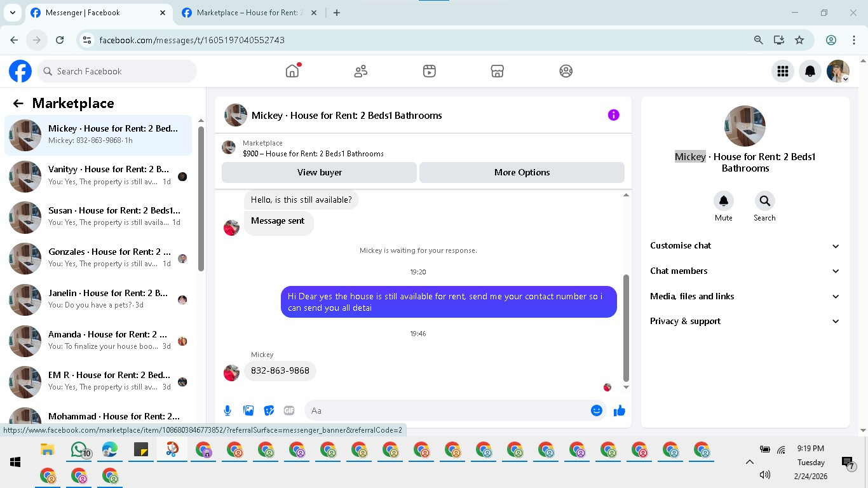
Task: Open Facebook Home icon
Action: 292,71
